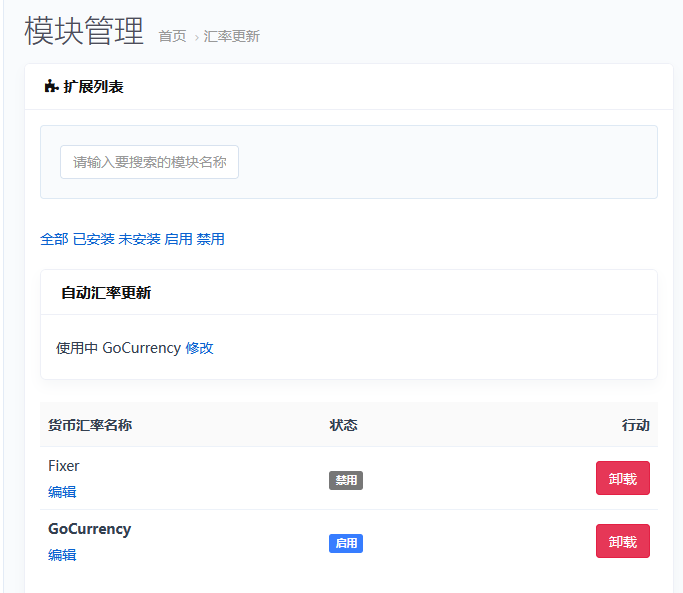
Task: Filter by 启用 modules
Action: point(179,239)
